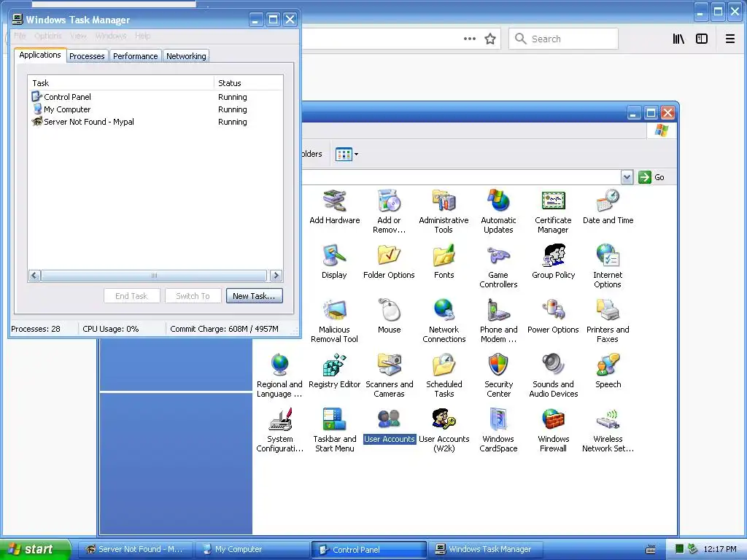Open Regional and Language options icon

coord(279,376)
